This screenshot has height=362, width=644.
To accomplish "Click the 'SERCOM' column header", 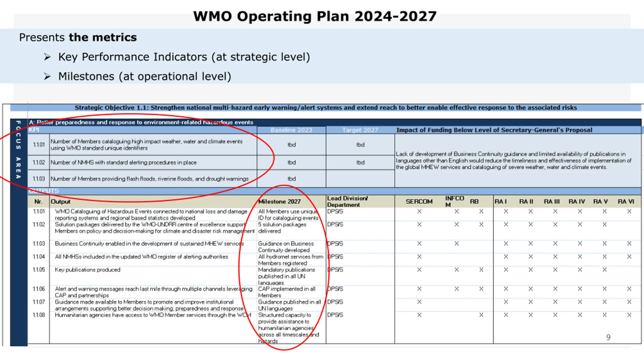I will pos(419,202).
